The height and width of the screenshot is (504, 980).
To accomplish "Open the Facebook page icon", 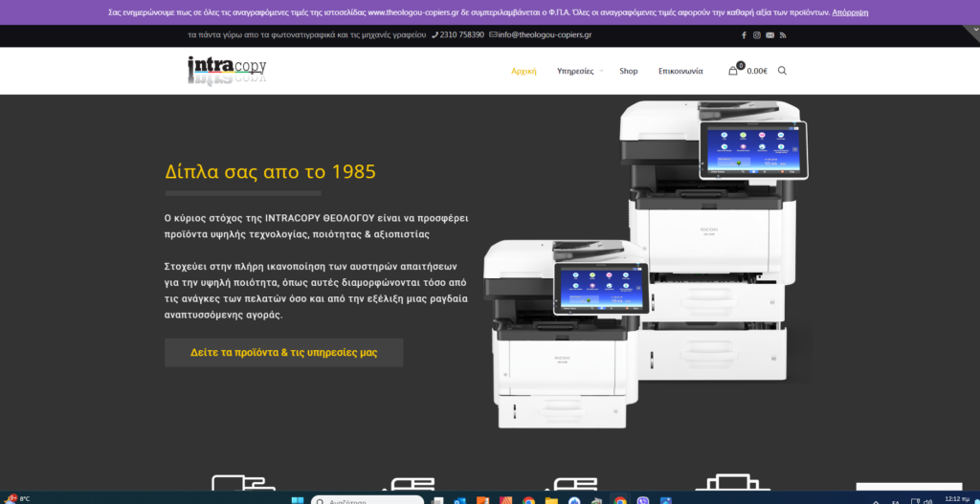I will pos(744,35).
